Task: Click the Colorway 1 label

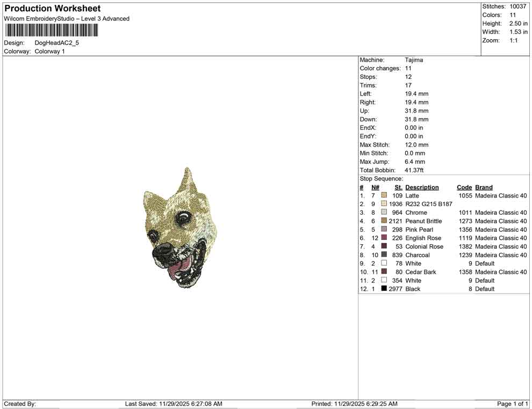Action: point(49,51)
